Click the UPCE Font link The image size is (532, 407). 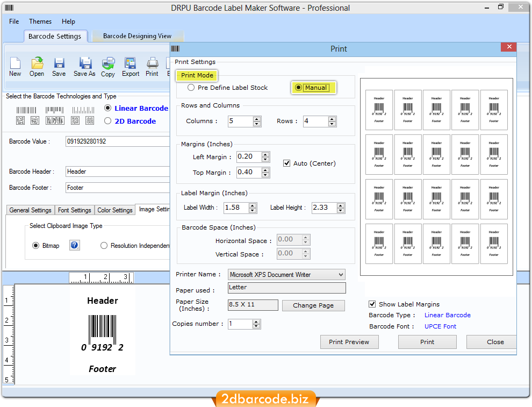pos(441,326)
